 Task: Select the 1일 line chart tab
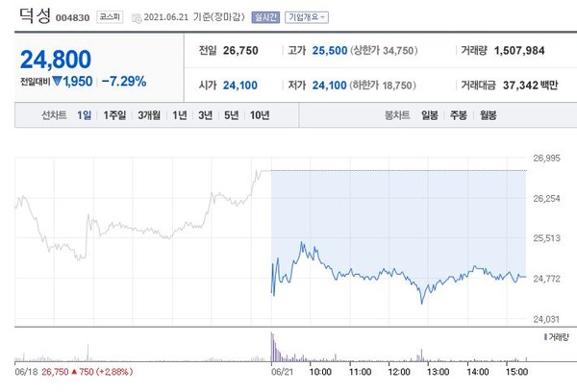pyautogui.click(x=86, y=115)
